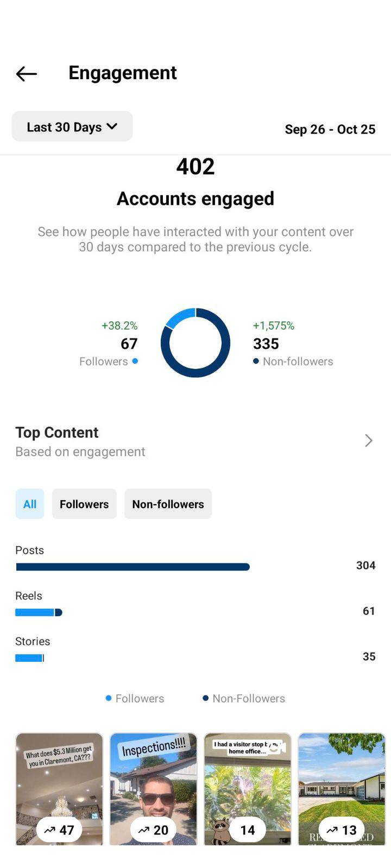Click the Stories engagement bar

[x=29, y=658]
